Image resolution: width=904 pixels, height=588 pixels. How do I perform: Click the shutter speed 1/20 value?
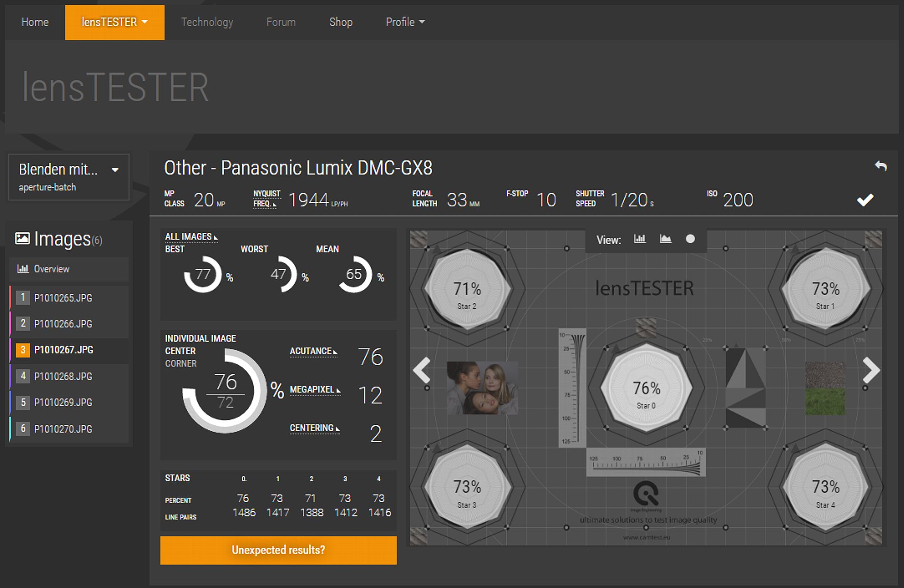coord(629,200)
